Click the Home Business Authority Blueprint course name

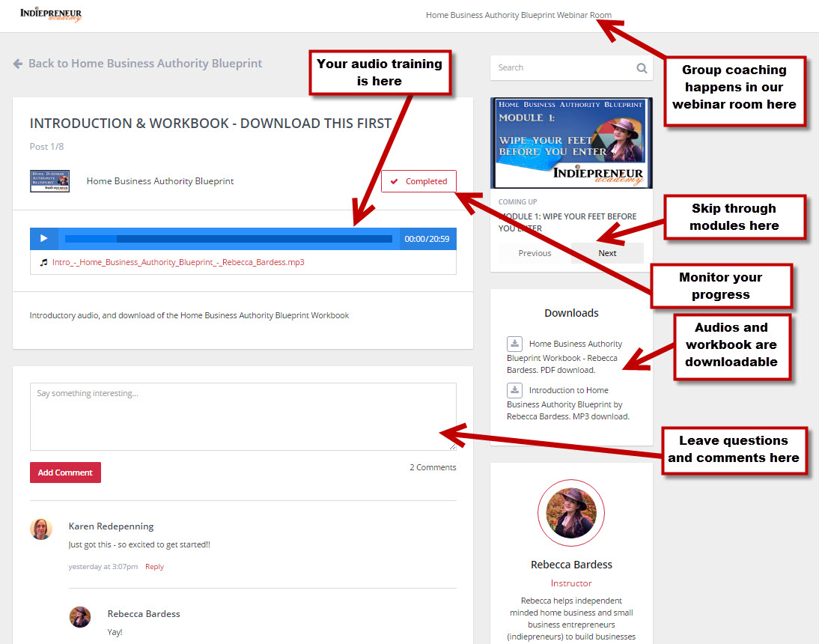pos(159,181)
